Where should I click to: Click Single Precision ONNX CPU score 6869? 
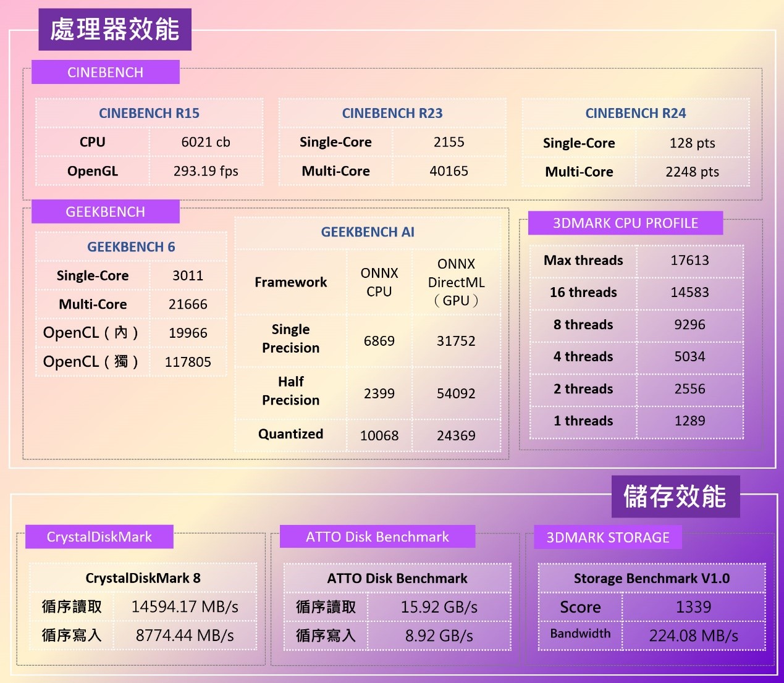(379, 341)
